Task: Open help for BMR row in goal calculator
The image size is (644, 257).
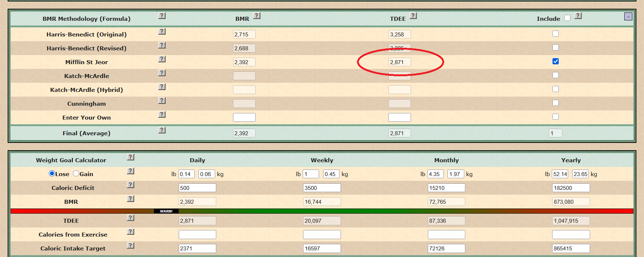Action: (x=131, y=199)
